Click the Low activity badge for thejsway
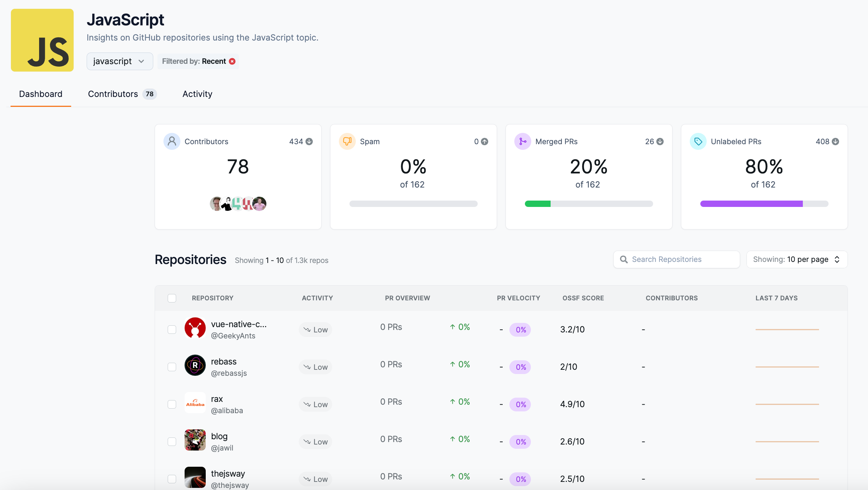 pyautogui.click(x=316, y=479)
